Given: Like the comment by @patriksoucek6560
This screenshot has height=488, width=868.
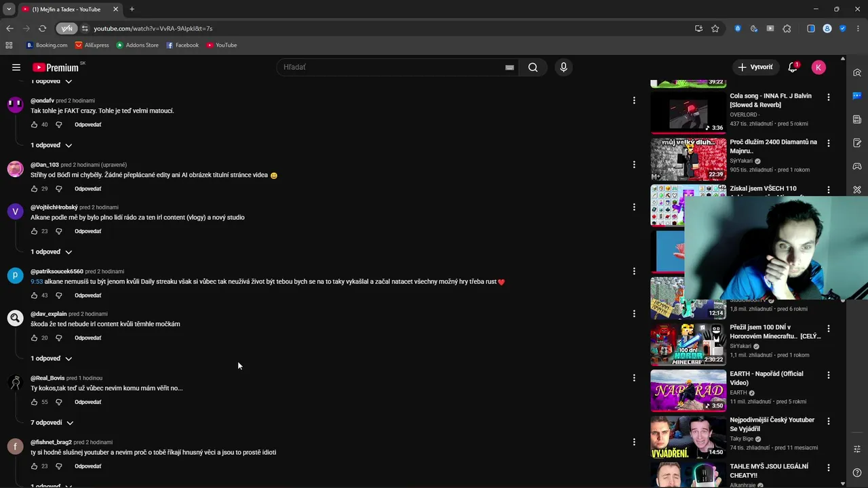Looking at the screenshot, I should (34, 296).
